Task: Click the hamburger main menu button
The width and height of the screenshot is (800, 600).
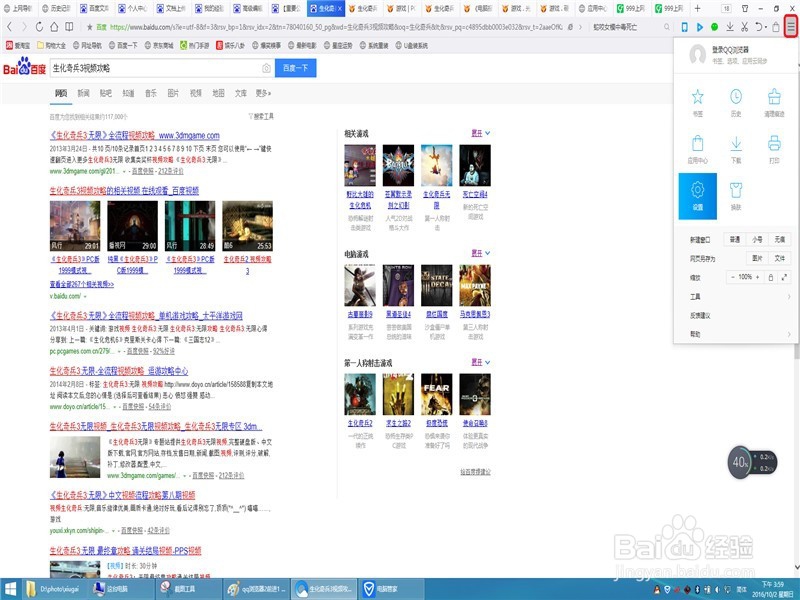Action: (x=791, y=27)
